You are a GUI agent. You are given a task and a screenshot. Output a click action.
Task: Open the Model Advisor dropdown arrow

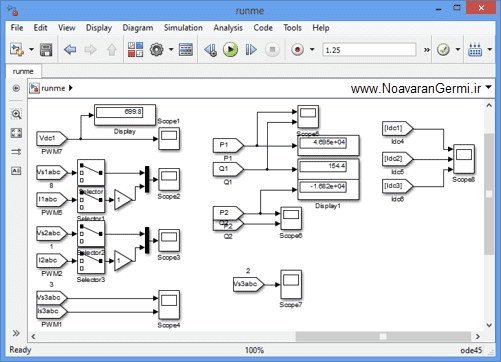coord(458,50)
